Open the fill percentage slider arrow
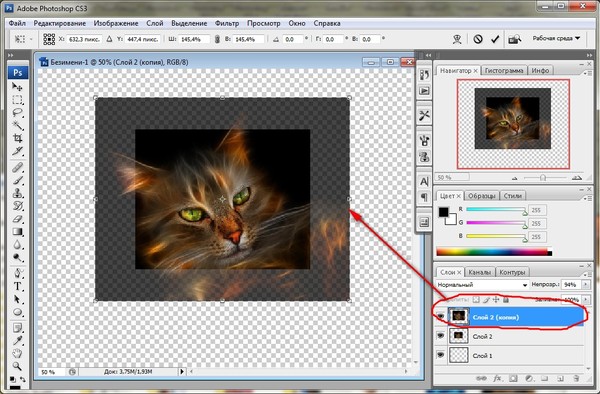This screenshot has width=600, height=394. (x=585, y=300)
